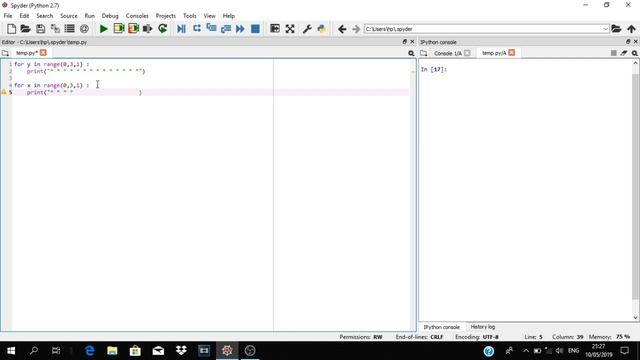Image resolution: width=640 pixels, height=360 pixels.
Task: Undock the IPython console pane
Action: click(628, 42)
